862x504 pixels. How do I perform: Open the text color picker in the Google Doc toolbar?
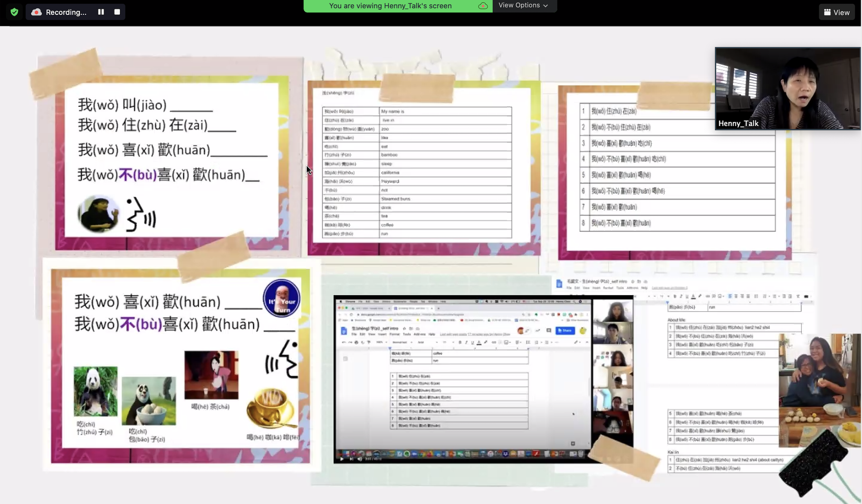693,296
